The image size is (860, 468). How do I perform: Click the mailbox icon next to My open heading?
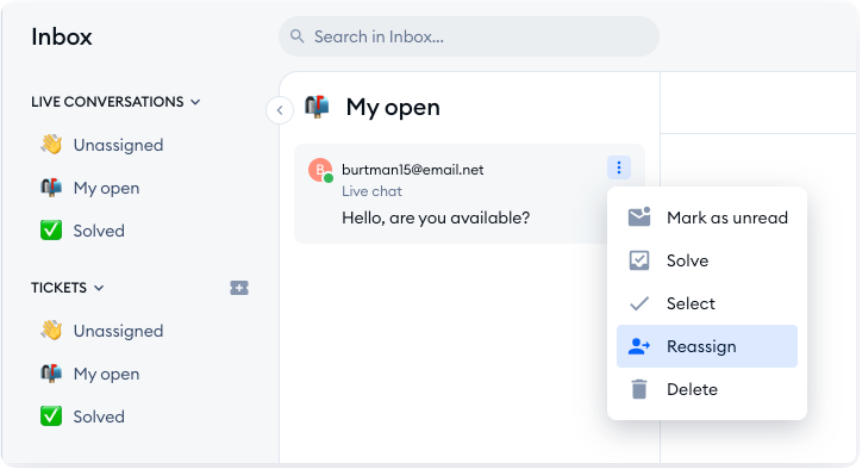[x=317, y=107]
